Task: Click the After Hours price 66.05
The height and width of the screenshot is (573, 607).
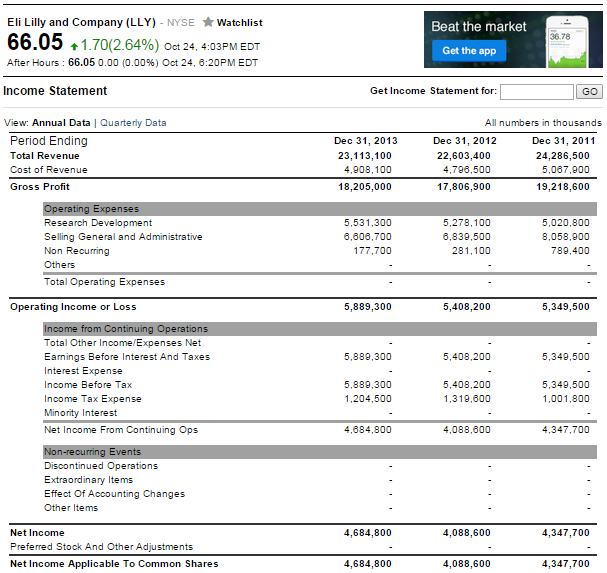Action: point(81,62)
